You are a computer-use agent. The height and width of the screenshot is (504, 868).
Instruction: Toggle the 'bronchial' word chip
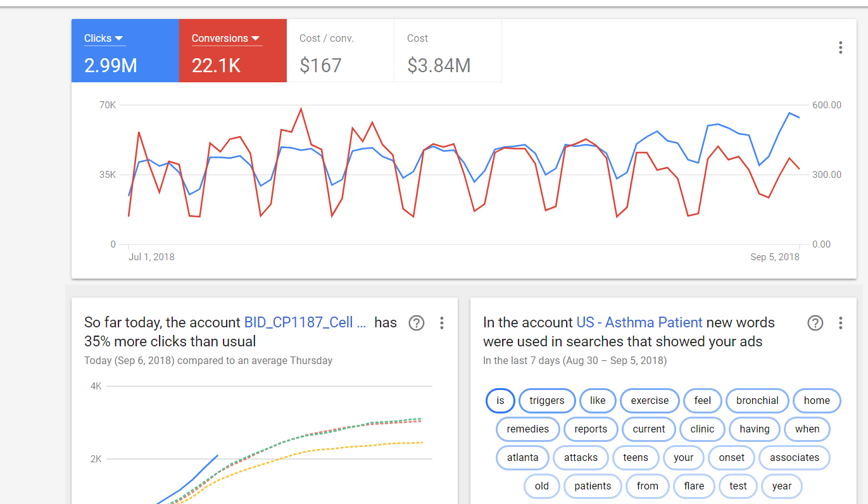[757, 400]
